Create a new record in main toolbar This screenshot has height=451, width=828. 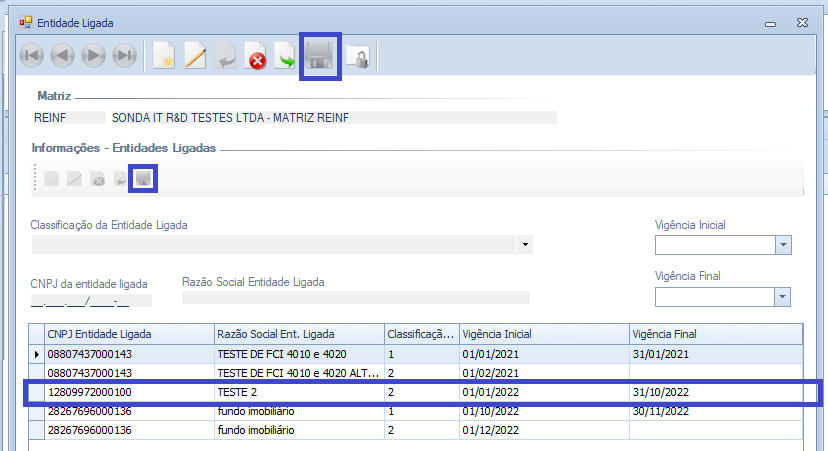[164, 56]
